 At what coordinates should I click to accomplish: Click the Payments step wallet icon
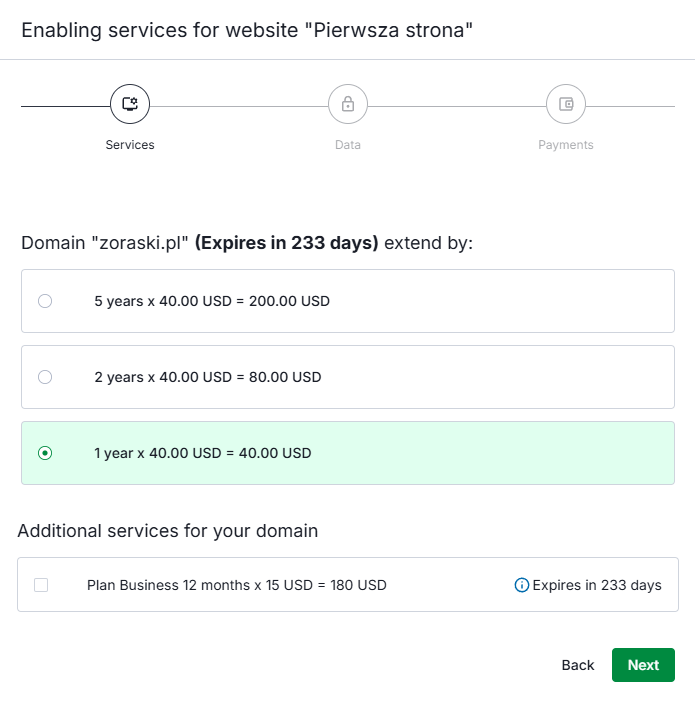566,104
